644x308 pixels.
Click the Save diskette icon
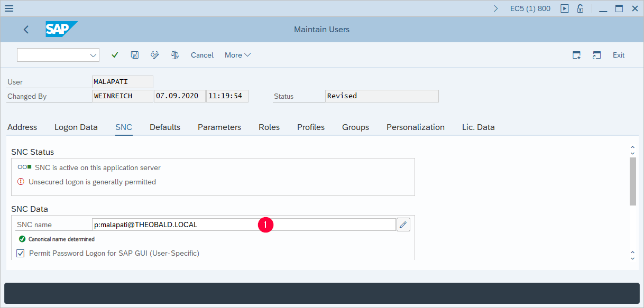click(x=134, y=55)
